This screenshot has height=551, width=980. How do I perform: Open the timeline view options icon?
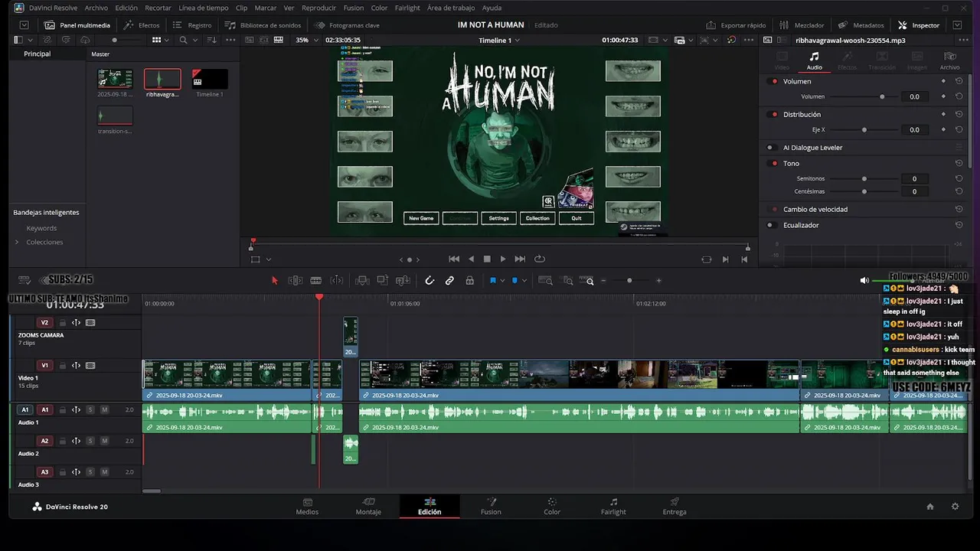[24, 281]
